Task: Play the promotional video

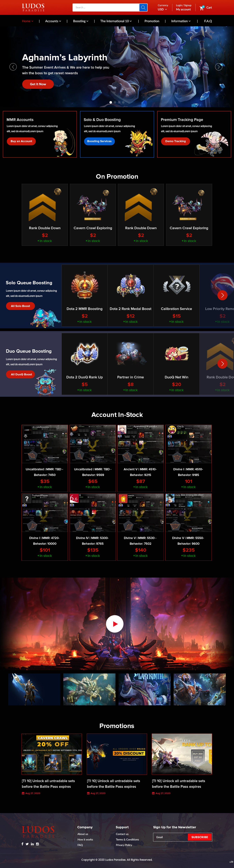Action: 114,624
